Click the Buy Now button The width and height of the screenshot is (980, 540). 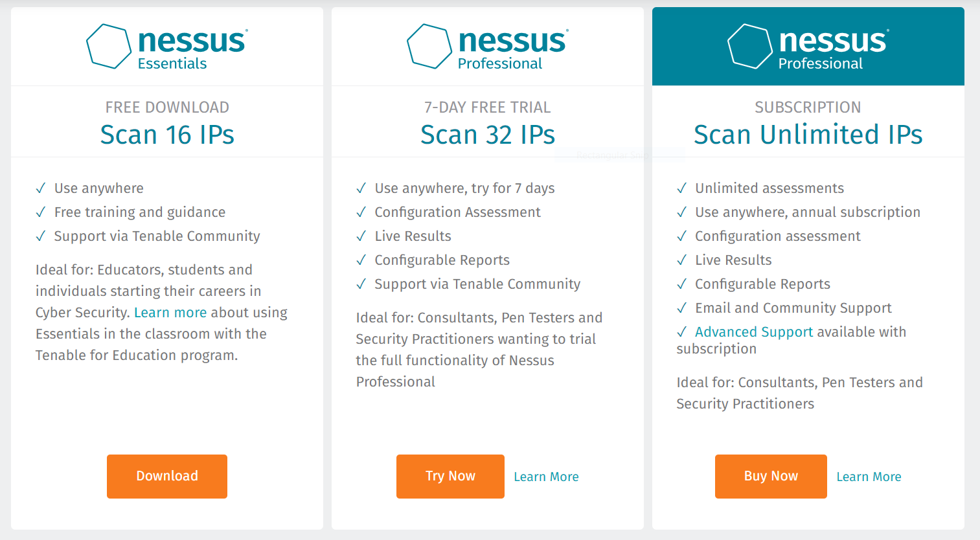[771, 476]
